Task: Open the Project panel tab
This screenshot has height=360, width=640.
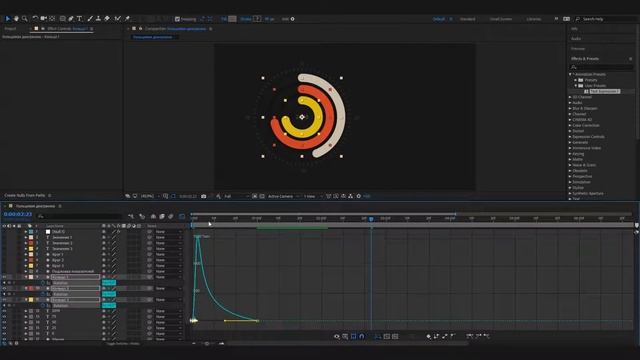Action: [x=10, y=29]
